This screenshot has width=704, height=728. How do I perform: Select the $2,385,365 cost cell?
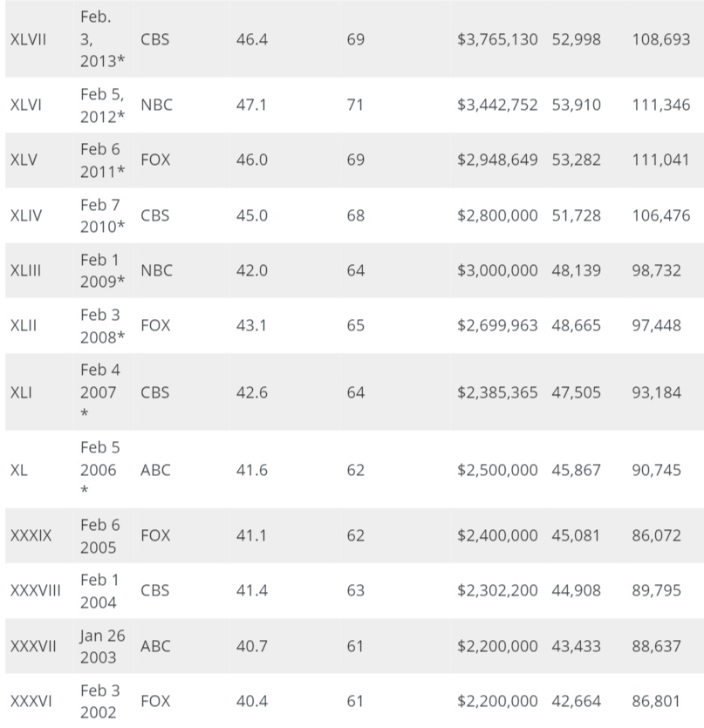tap(496, 392)
